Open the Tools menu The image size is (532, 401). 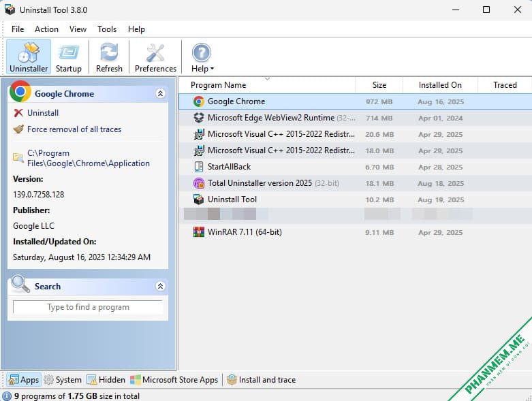click(x=107, y=29)
